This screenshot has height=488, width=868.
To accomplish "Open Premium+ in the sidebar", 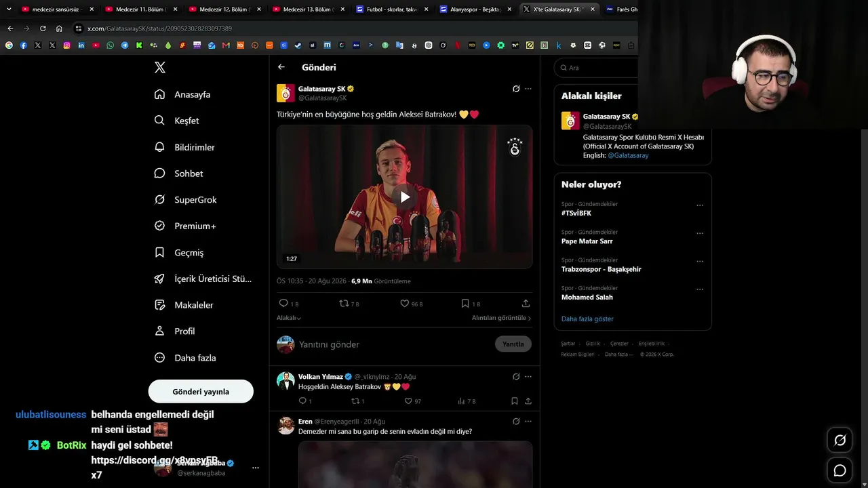I will [185, 226].
